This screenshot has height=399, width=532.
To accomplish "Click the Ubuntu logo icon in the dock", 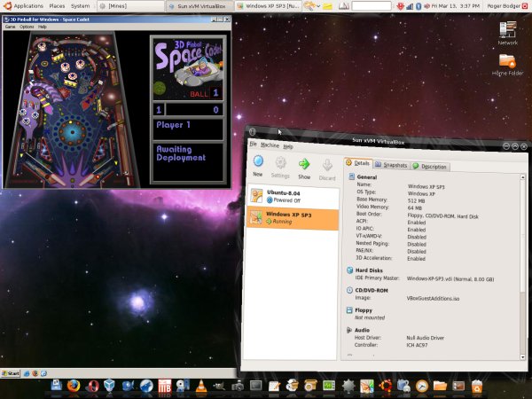I will 386,386.
